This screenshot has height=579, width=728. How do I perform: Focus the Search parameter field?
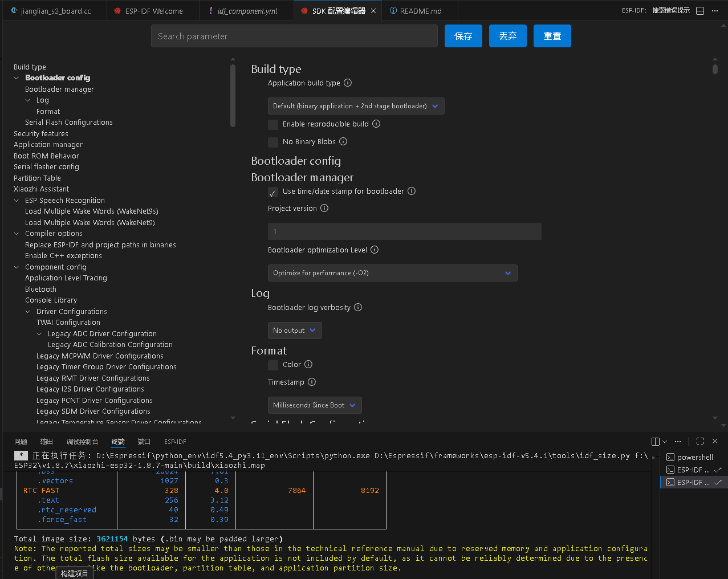294,36
